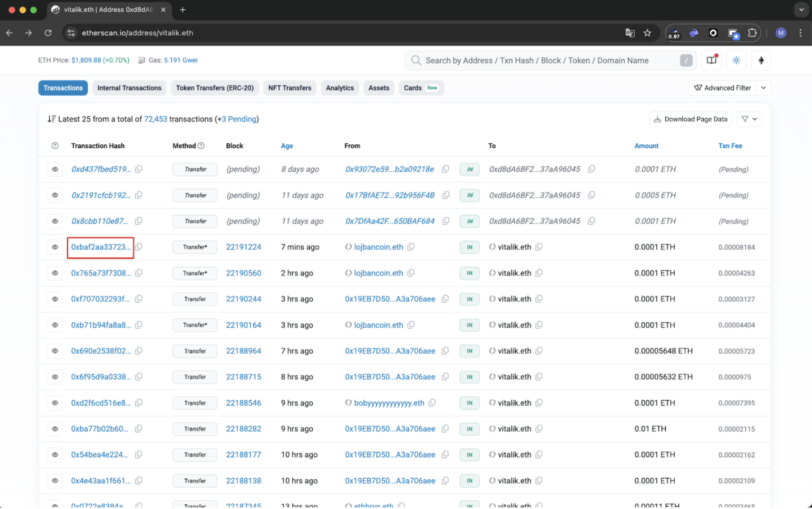Open NFT Transfers tab

click(290, 88)
